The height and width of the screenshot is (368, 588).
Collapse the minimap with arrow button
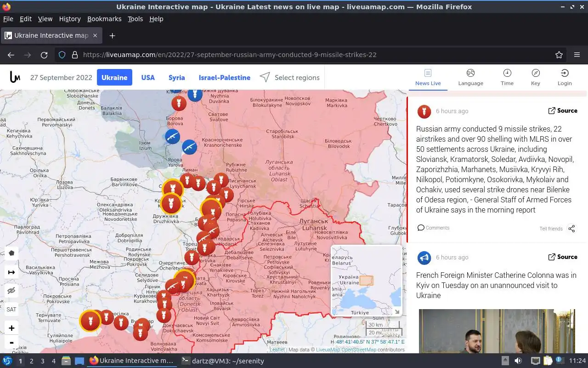397,311
